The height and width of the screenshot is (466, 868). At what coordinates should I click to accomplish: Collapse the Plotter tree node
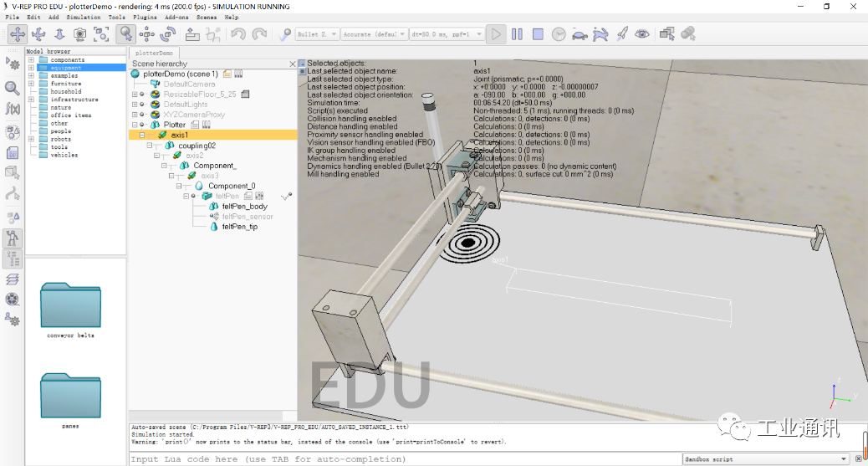point(135,125)
